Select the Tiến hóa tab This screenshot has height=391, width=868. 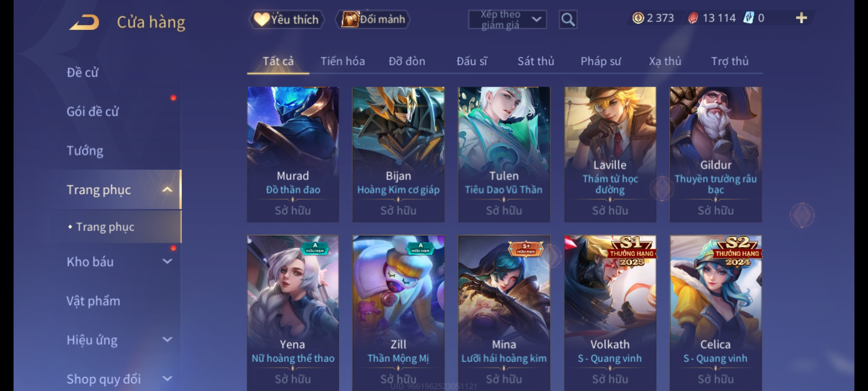342,61
